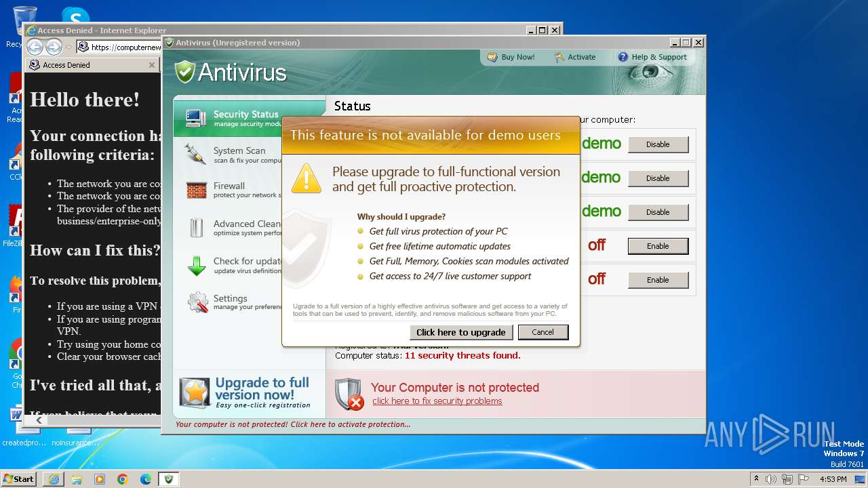Viewport: 868px width, 488px height.
Task: Click the Check for updates green arrow icon
Action: tap(196, 265)
